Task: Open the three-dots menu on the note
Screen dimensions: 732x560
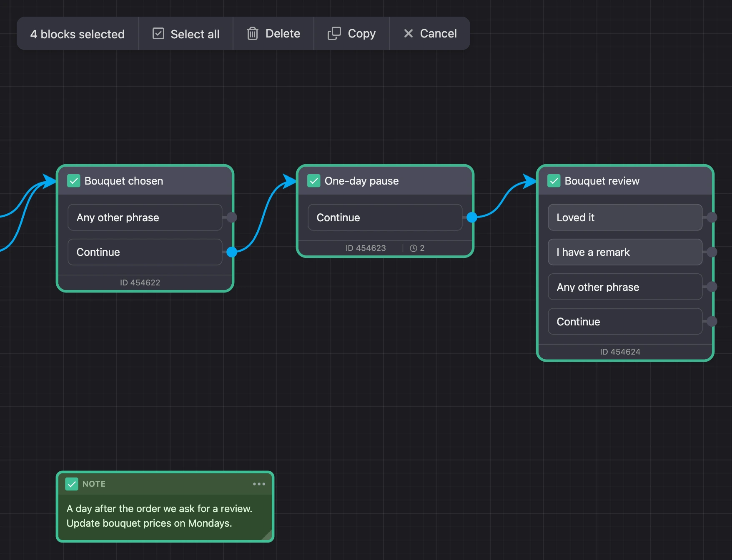Action: coord(259,484)
